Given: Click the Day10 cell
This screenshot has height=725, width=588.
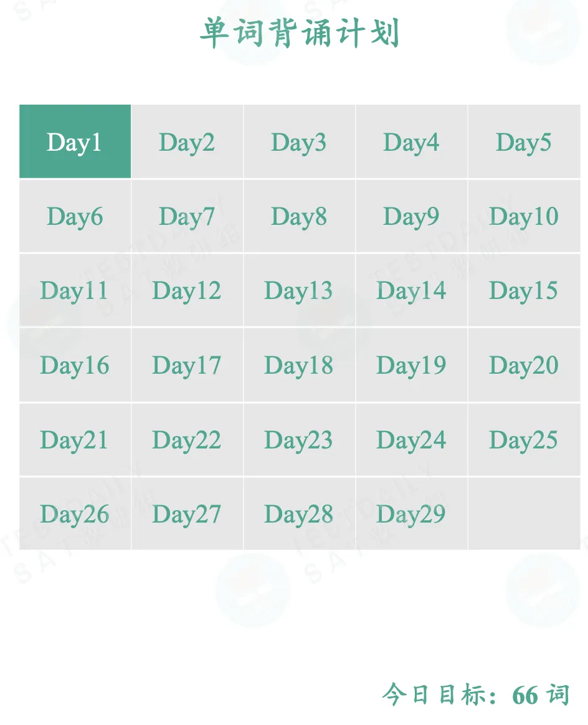Looking at the screenshot, I should click(524, 216).
